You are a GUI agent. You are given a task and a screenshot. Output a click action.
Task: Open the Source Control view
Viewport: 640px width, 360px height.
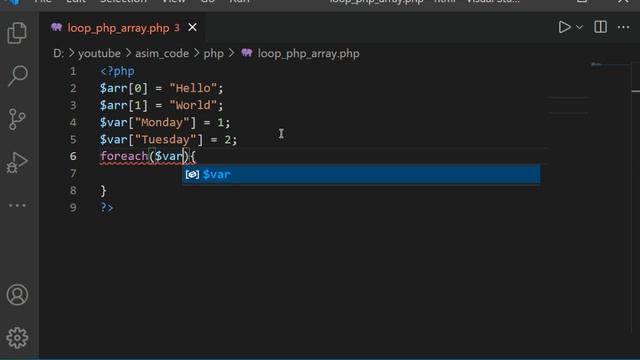(17, 119)
